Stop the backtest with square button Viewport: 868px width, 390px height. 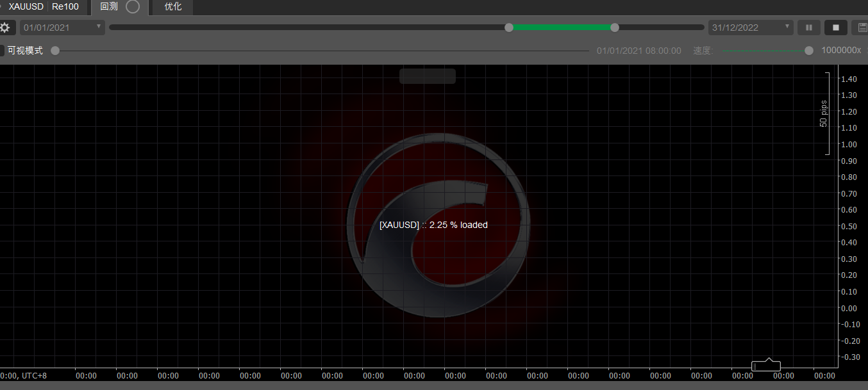point(836,28)
